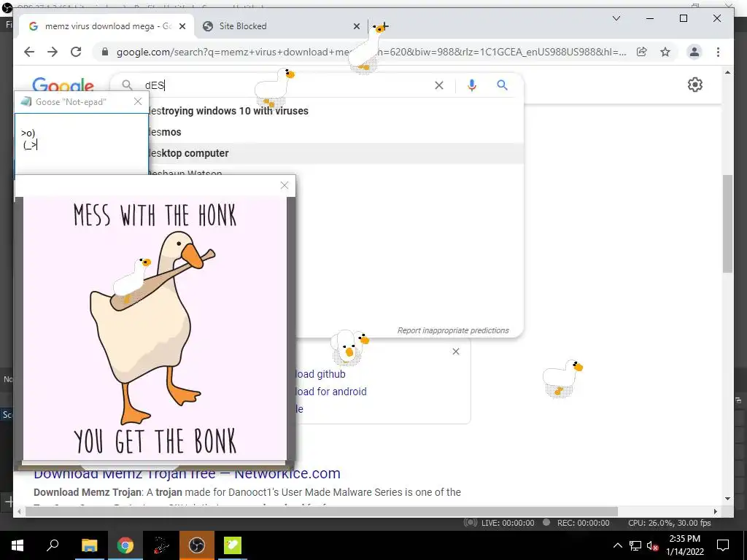Open network status tray icon
The image size is (747, 560).
[x=635, y=545]
